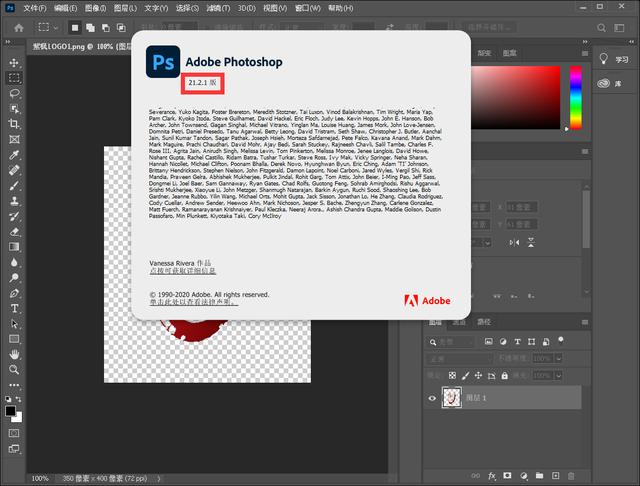Click the 点按可获取详细信息 link
This screenshot has width=640, height=486.
tap(182, 271)
